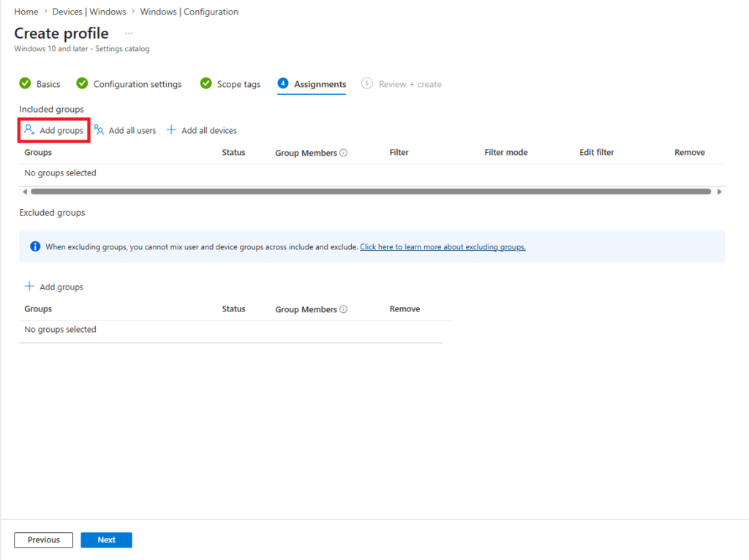This screenshot has width=749, height=560.
Task: Click the Group Members info icon in Included groups
Action: coord(344,153)
